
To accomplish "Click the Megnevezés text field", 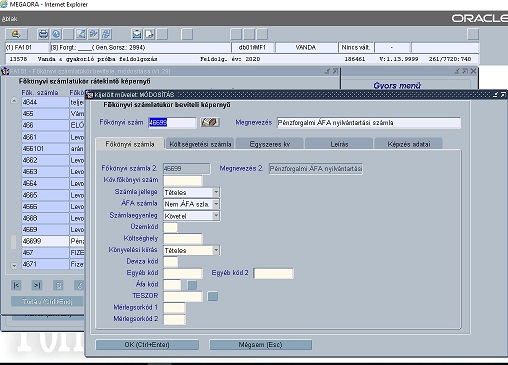I will click(x=369, y=122).
